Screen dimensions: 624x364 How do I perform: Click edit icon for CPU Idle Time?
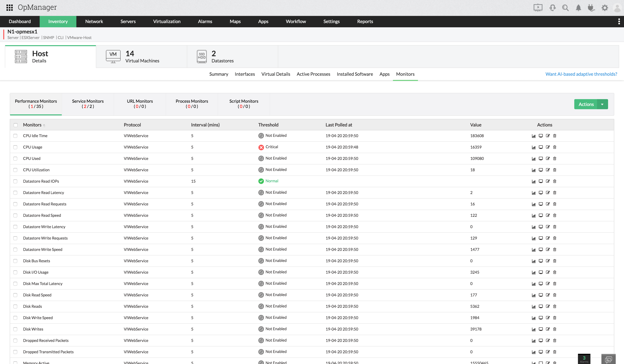pyautogui.click(x=548, y=136)
